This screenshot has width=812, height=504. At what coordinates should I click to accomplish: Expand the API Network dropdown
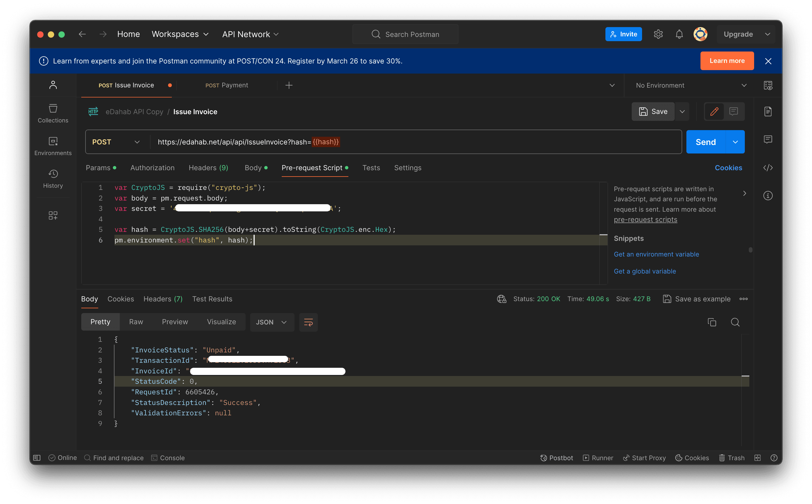click(250, 34)
